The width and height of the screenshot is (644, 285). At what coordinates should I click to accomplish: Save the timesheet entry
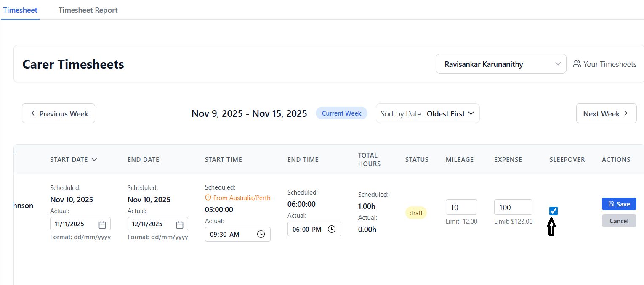619,204
